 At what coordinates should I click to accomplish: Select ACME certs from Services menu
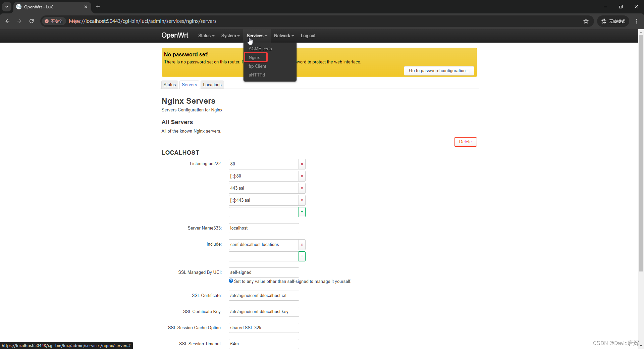(260, 49)
